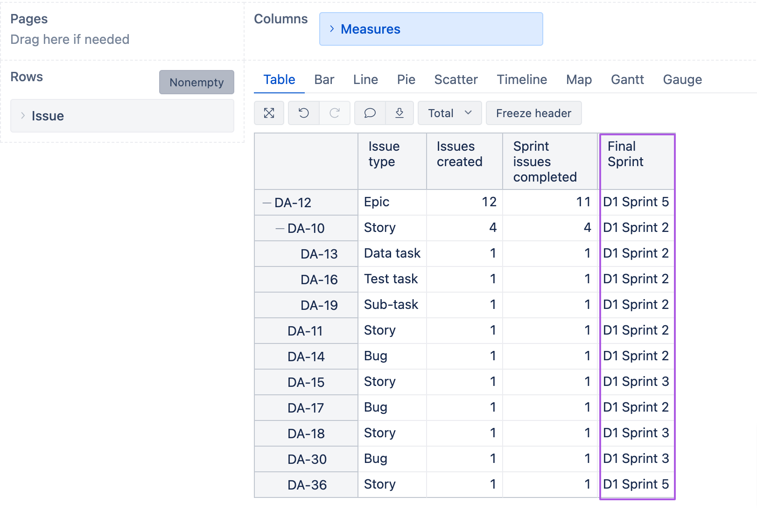Image resolution: width=757 pixels, height=532 pixels.
Task: Collapse the DA-10 row
Action: click(x=280, y=228)
